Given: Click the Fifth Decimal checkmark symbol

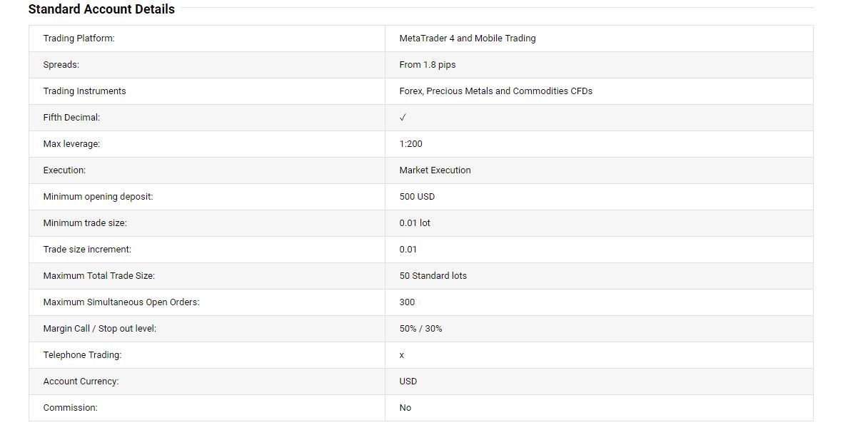Looking at the screenshot, I should coord(403,118).
